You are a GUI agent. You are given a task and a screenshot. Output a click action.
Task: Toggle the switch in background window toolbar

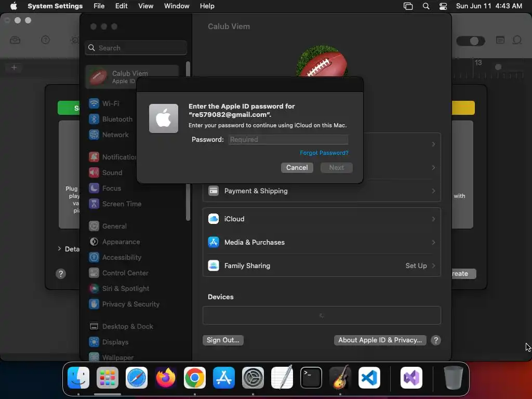(x=471, y=41)
